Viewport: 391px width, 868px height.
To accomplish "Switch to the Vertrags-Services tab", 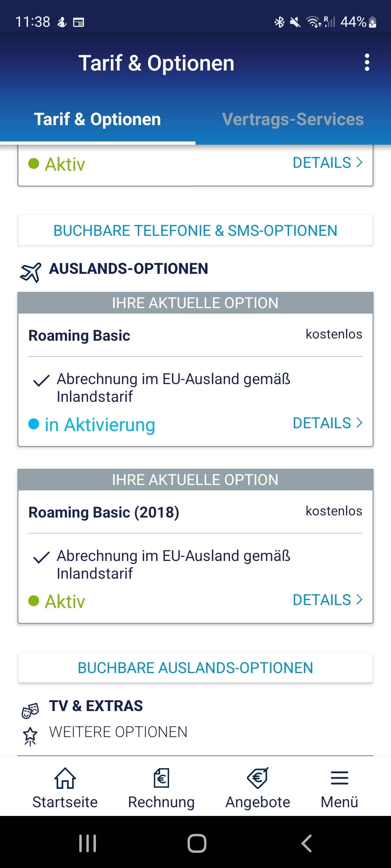I will [x=293, y=119].
